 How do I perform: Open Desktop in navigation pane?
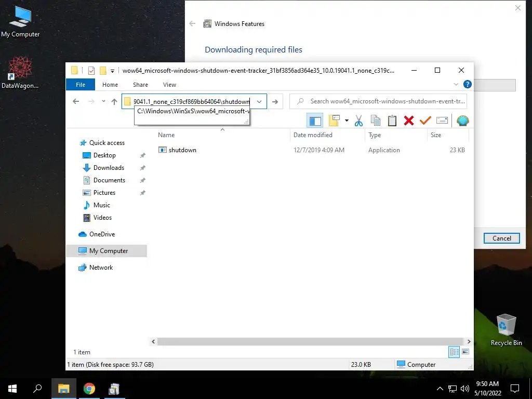(x=104, y=155)
